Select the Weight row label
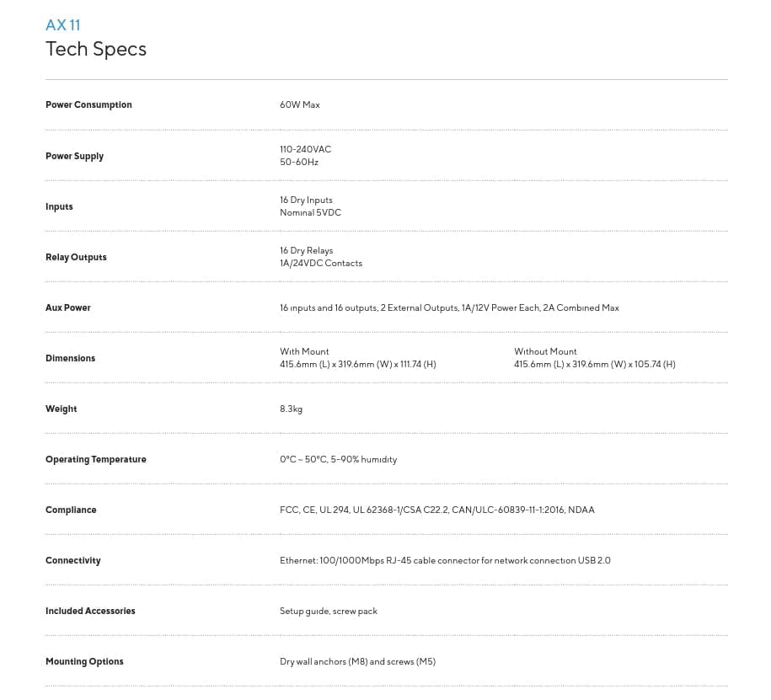Image resolution: width=771 pixels, height=700 pixels. pyautogui.click(x=61, y=409)
